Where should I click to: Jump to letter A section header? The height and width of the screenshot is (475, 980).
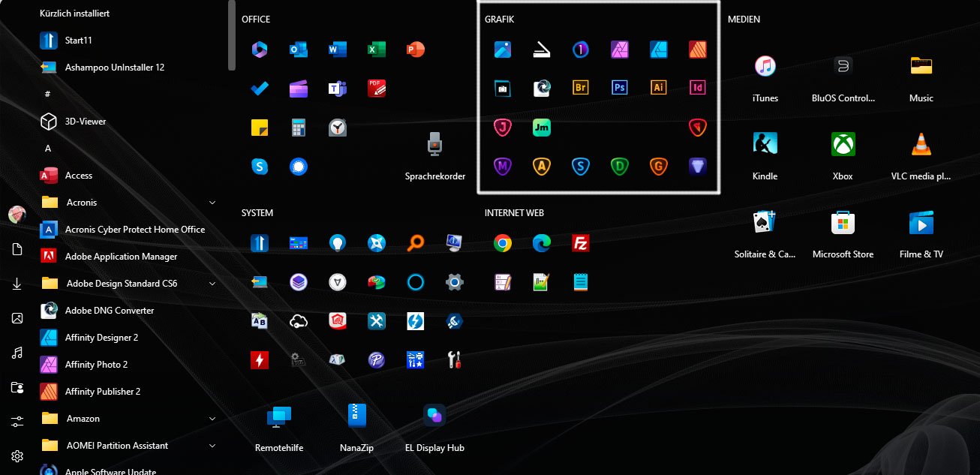[x=48, y=149]
